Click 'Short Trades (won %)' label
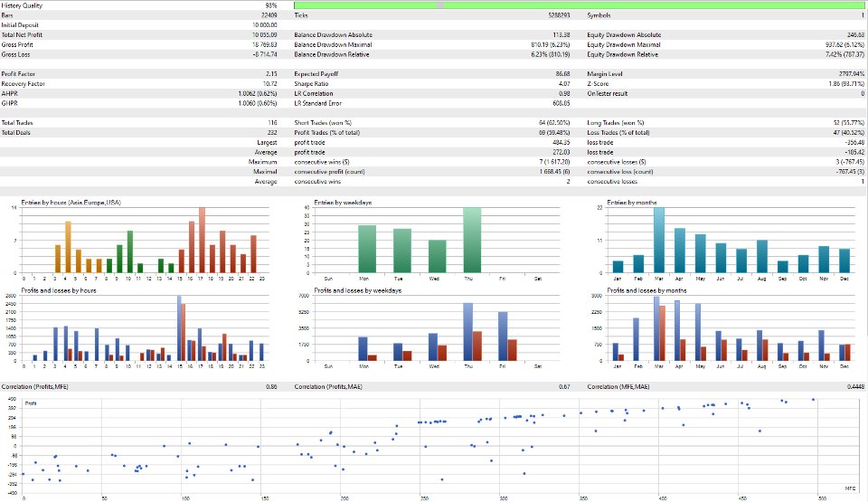This screenshot has width=868, height=502. click(323, 123)
